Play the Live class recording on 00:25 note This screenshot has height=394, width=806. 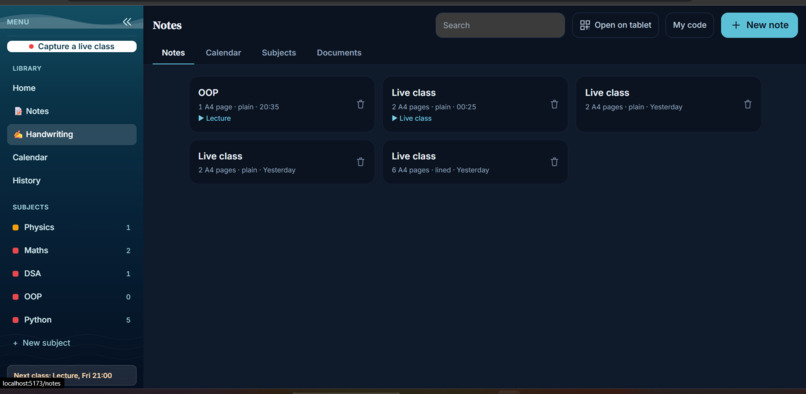click(x=412, y=118)
